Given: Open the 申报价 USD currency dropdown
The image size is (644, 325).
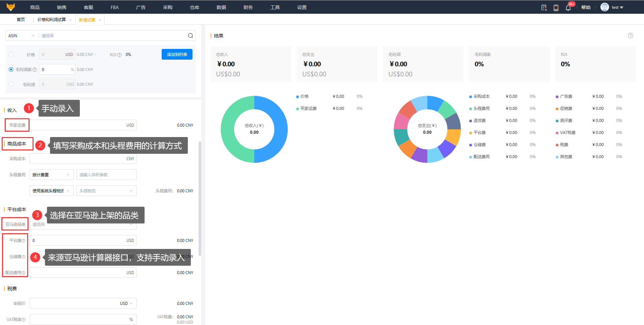Looking at the screenshot, I should (126, 304).
